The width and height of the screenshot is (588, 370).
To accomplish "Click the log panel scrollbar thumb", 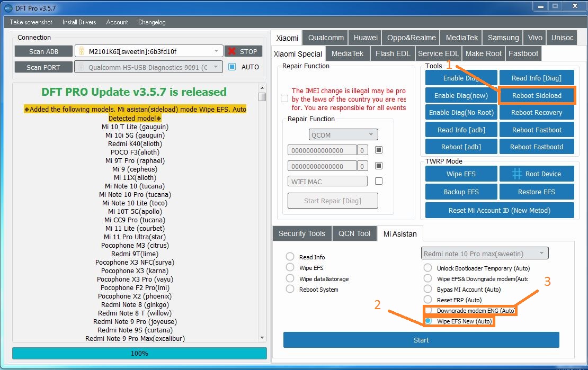I will tap(262, 97).
